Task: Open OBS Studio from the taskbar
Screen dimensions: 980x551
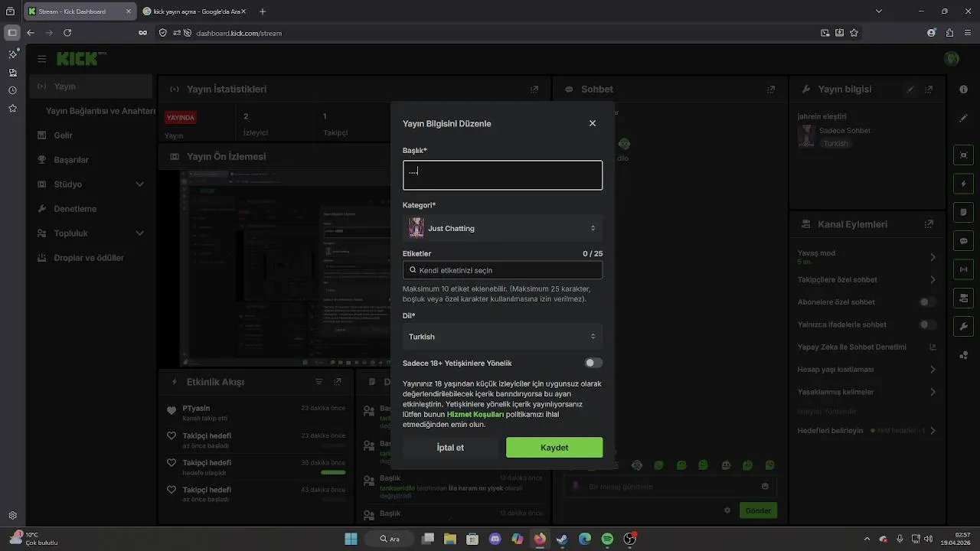Action: point(629,539)
